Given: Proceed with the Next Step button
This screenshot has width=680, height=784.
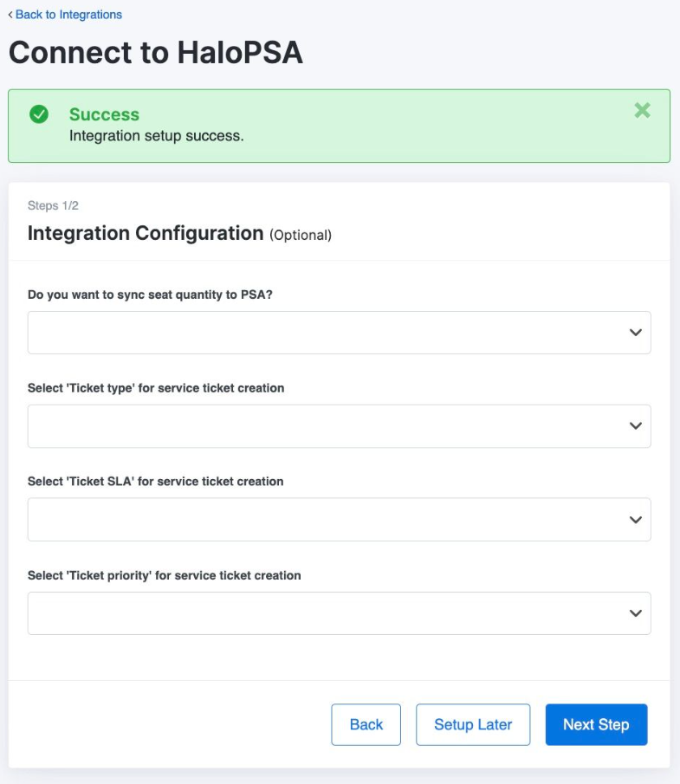Looking at the screenshot, I should click(596, 724).
